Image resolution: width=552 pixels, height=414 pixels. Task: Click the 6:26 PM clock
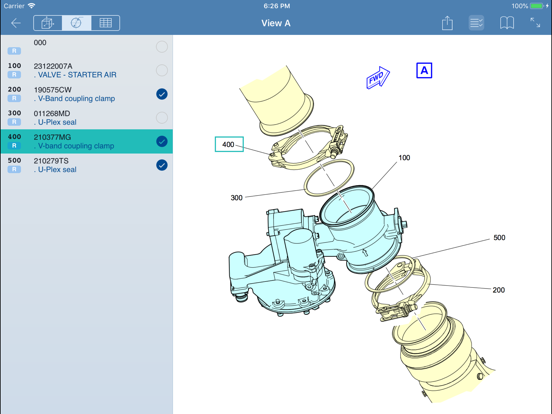click(277, 6)
